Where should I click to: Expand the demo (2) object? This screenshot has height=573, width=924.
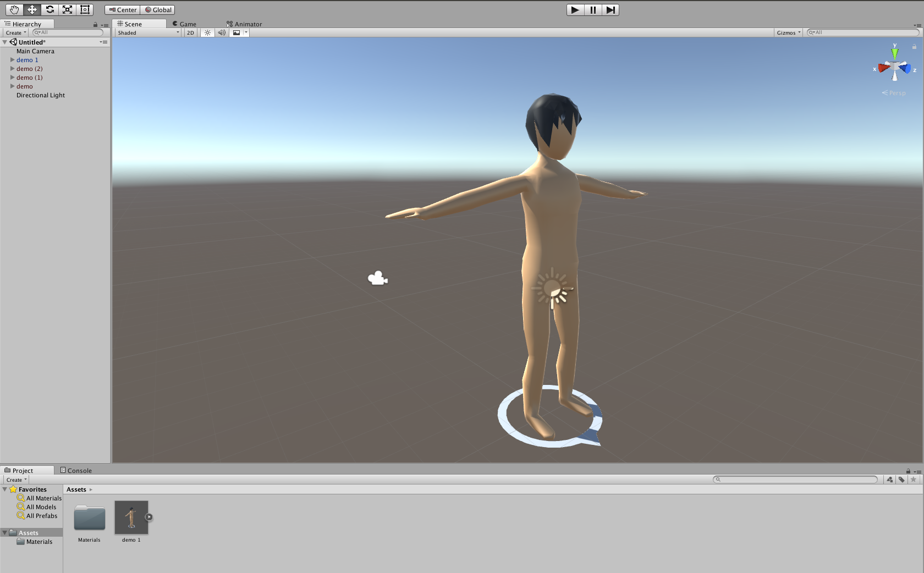[12, 68]
